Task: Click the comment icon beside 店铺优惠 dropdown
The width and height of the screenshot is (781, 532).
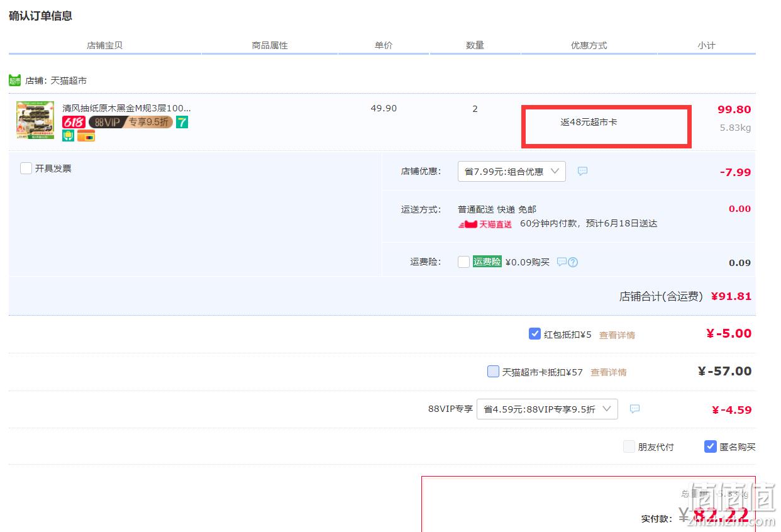Action: 582,171
